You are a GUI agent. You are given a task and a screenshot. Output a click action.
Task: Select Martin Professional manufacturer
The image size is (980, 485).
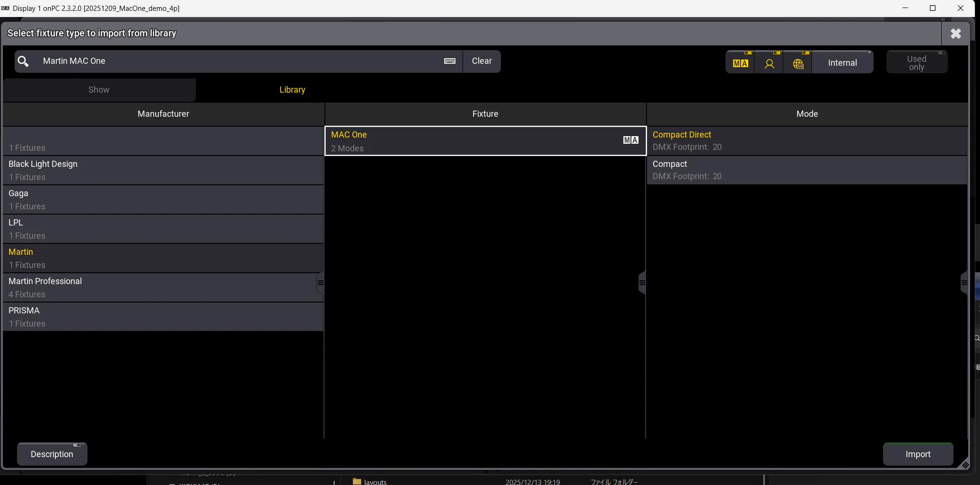pyautogui.click(x=163, y=287)
